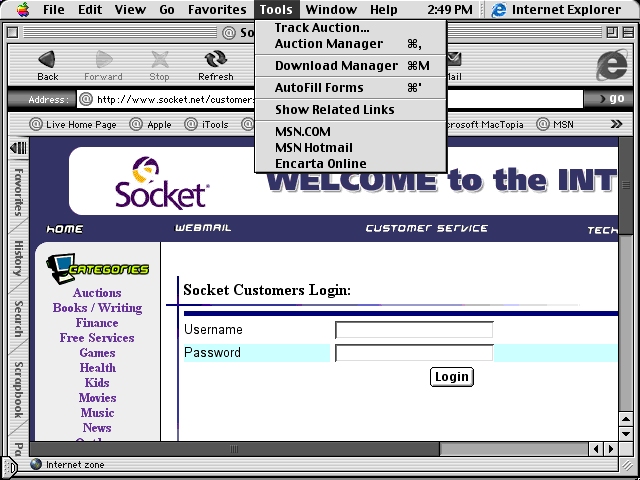
Task: Click the horizontal scrollbar left arrow
Action: 596,449
